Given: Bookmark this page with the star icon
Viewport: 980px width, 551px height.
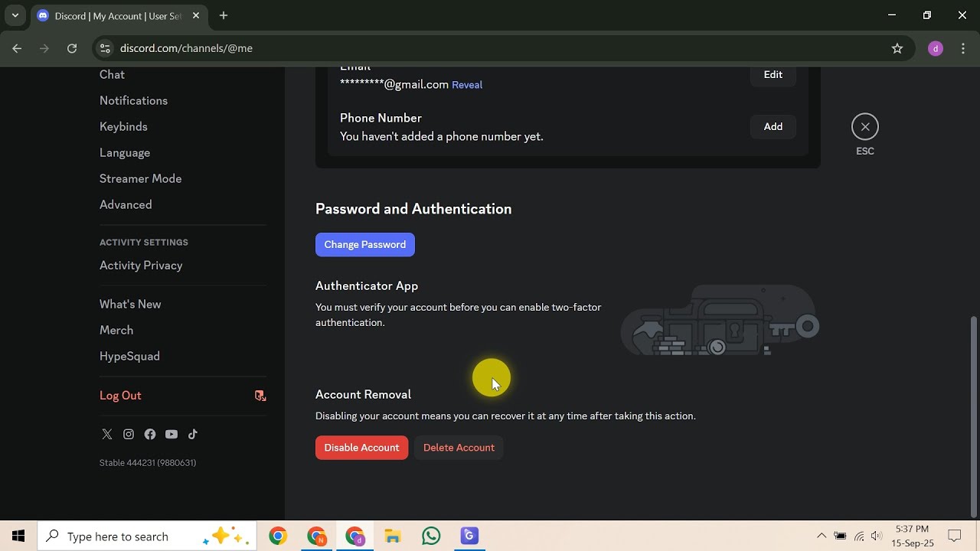Looking at the screenshot, I should pos(897,48).
